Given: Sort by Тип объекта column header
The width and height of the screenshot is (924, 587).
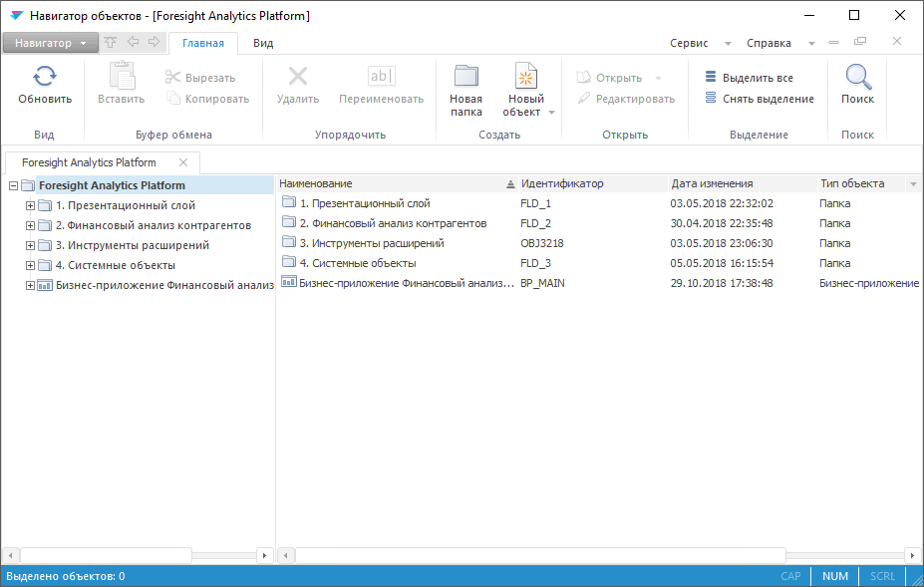Looking at the screenshot, I should click(x=861, y=184).
